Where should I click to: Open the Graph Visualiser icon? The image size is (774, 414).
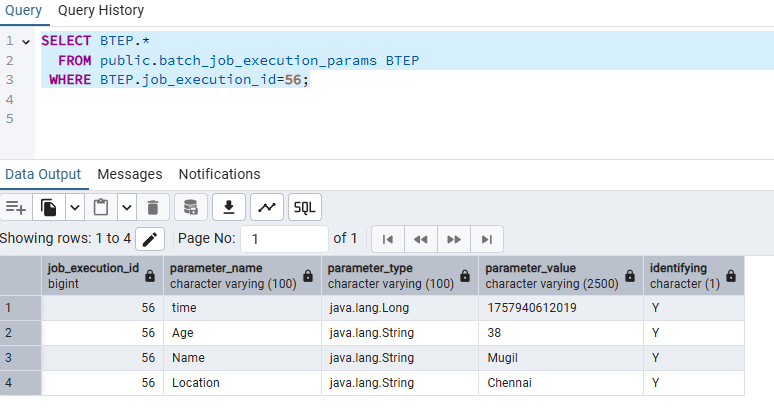tap(266, 207)
